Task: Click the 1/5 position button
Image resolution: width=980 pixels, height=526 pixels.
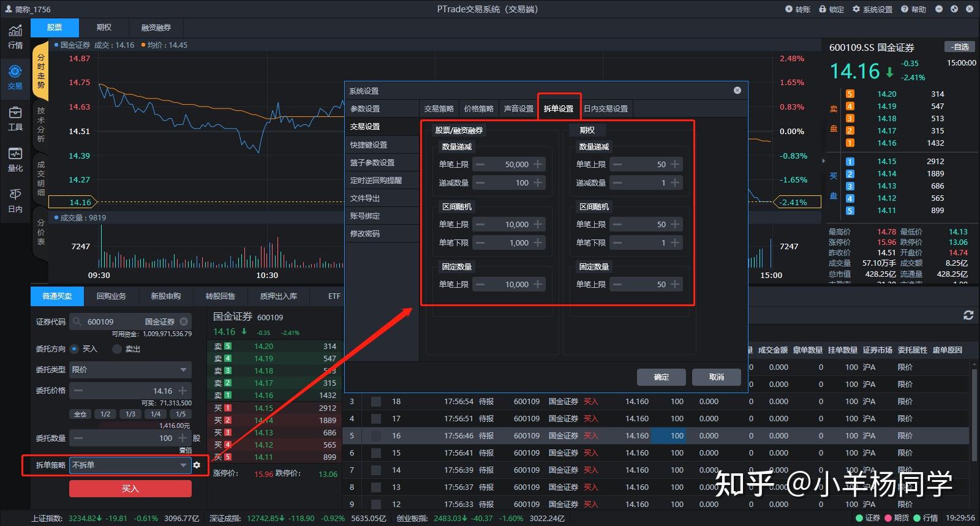Action: (x=181, y=414)
